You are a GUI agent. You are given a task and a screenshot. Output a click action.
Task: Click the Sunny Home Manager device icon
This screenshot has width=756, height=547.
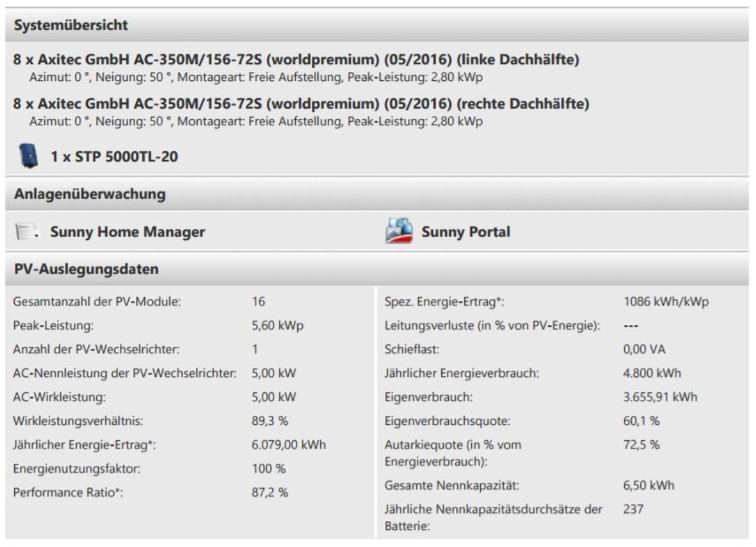pyautogui.click(x=27, y=232)
